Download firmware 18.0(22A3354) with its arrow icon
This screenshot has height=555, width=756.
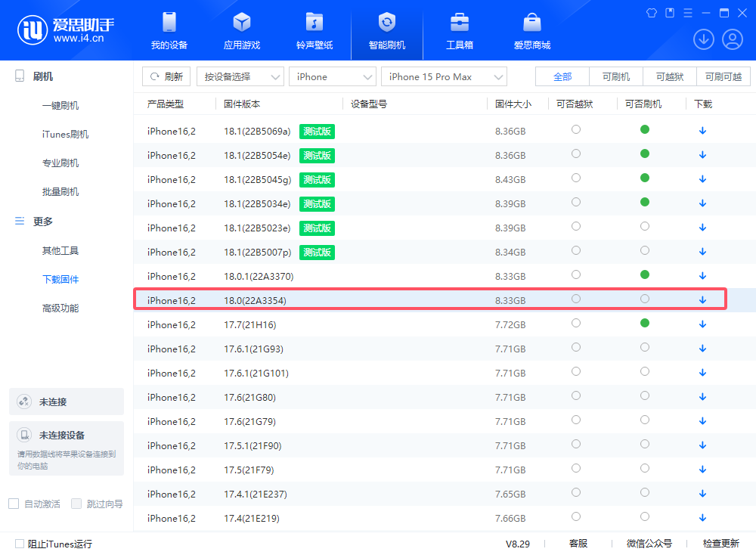point(702,299)
